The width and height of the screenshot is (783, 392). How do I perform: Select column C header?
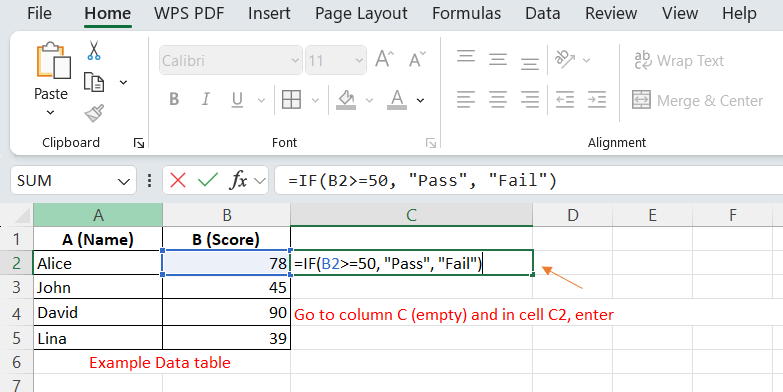tap(411, 215)
